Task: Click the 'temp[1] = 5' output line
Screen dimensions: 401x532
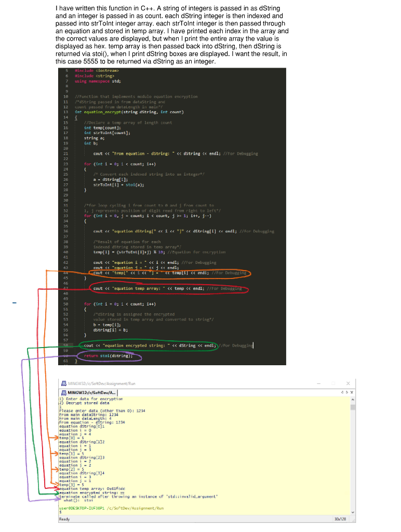Action: point(72,454)
